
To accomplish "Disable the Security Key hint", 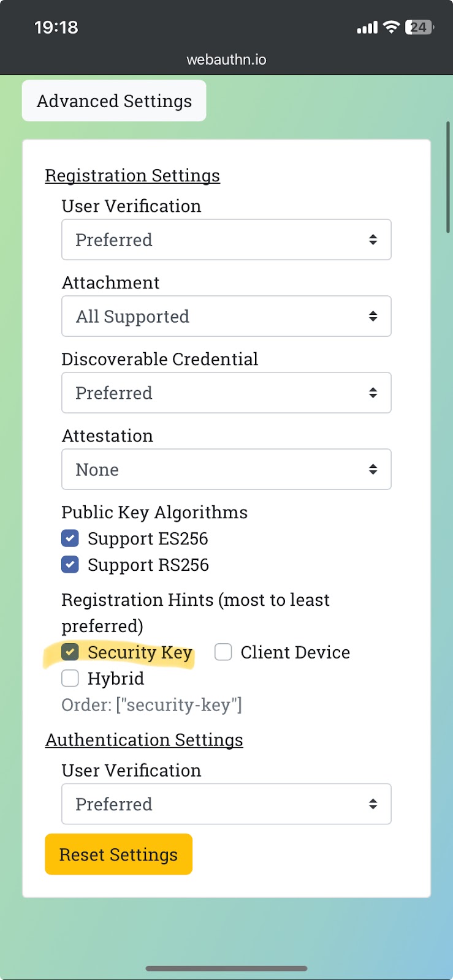I will (x=70, y=652).
